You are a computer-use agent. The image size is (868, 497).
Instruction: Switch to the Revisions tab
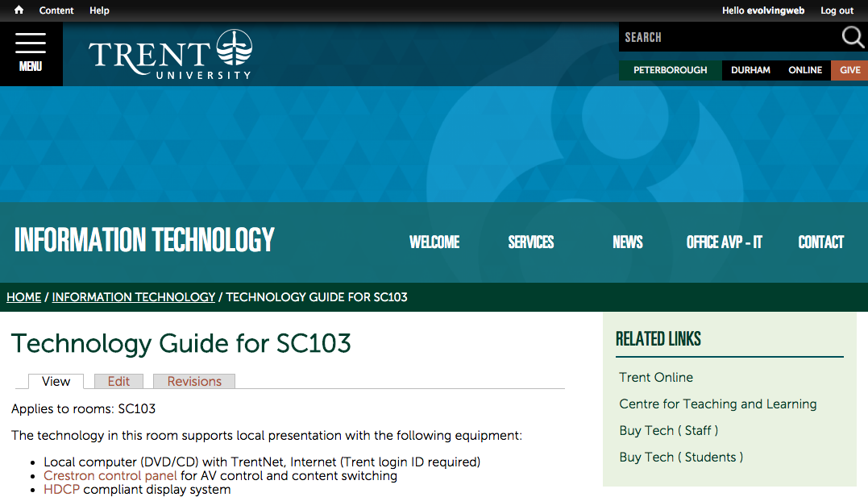pyautogui.click(x=194, y=382)
